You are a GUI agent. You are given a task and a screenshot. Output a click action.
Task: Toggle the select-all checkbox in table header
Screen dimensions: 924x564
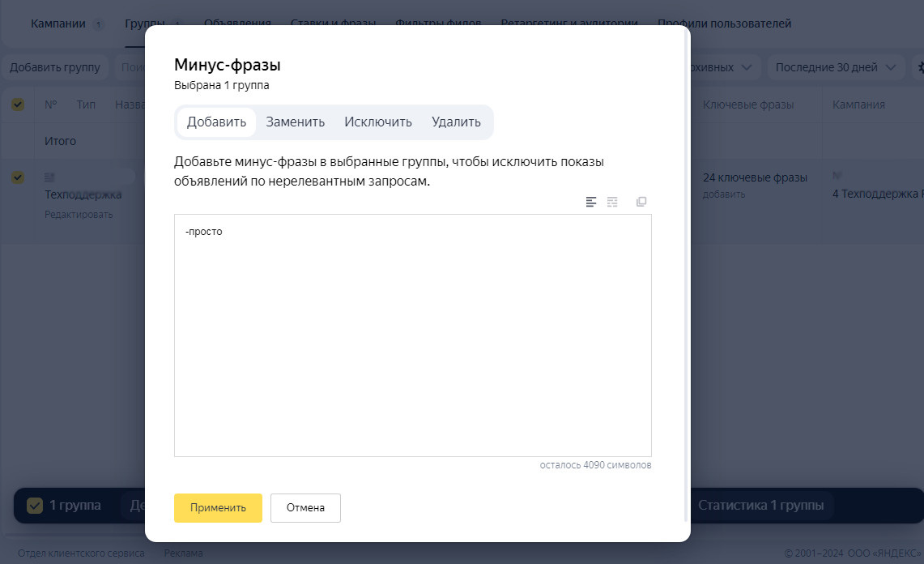(x=18, y=105)
